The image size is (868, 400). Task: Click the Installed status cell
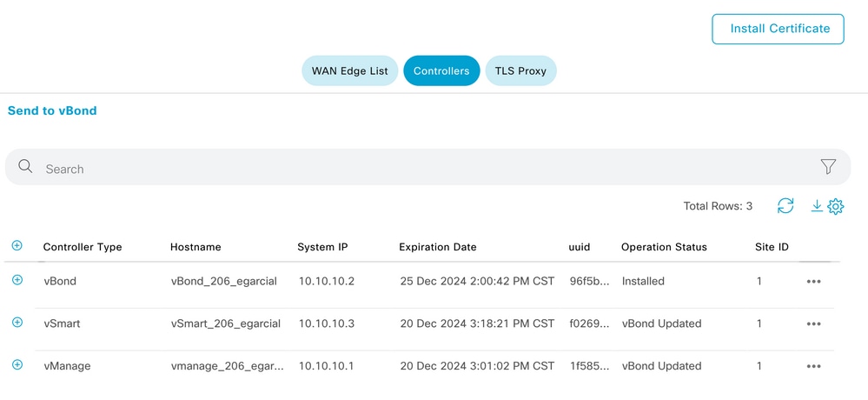coord(643,282)
